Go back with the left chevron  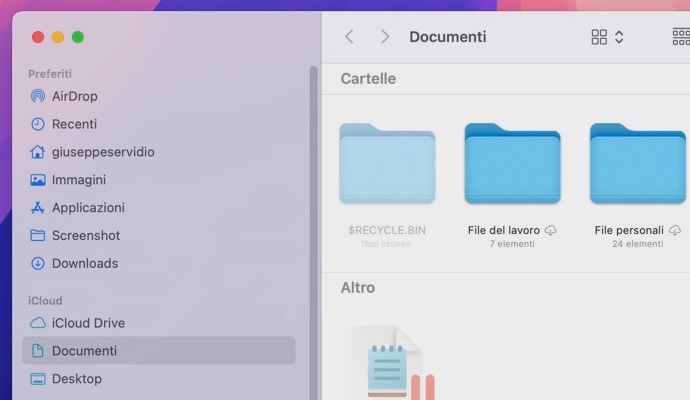[349, 37]
